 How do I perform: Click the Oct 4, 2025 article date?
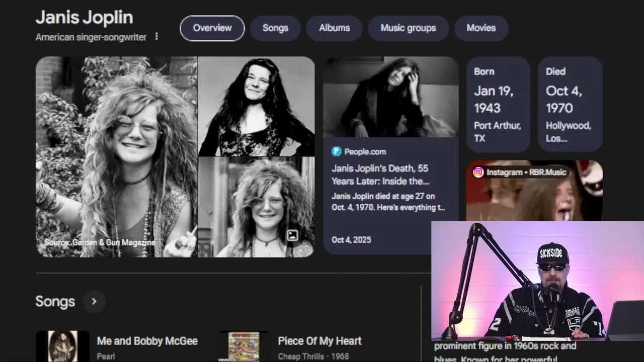point(351,240)
